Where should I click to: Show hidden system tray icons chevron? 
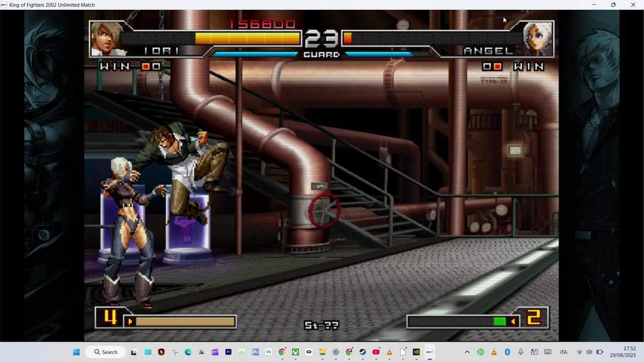coord(467,352)
